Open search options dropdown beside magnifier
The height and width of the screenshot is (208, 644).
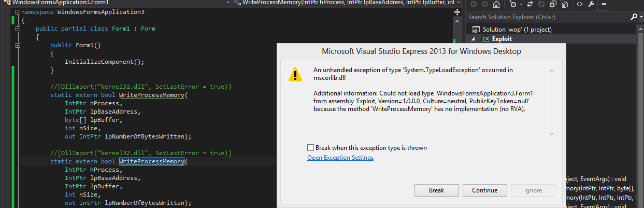coord(641,17)
